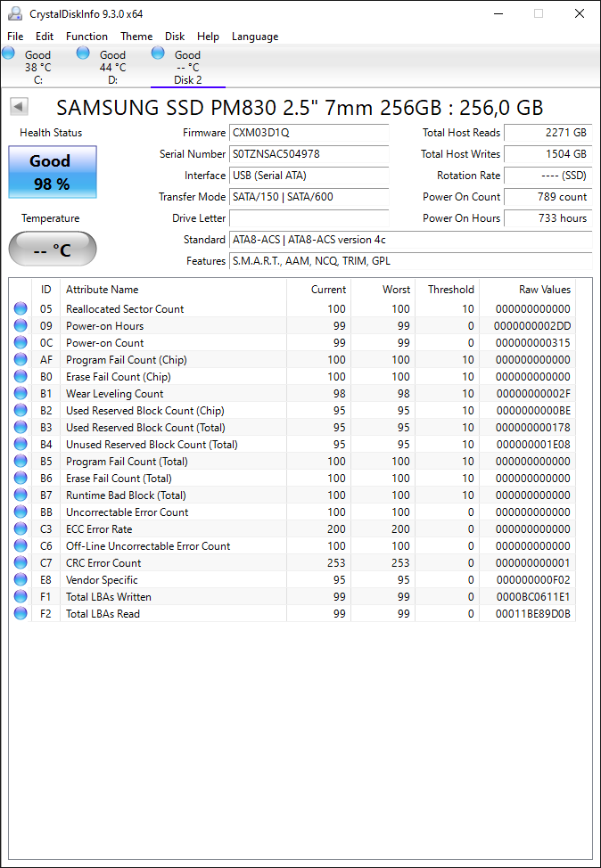
Task: Click the CrystalDiskInfo app icon in title bar
Action: click(14, 14)
